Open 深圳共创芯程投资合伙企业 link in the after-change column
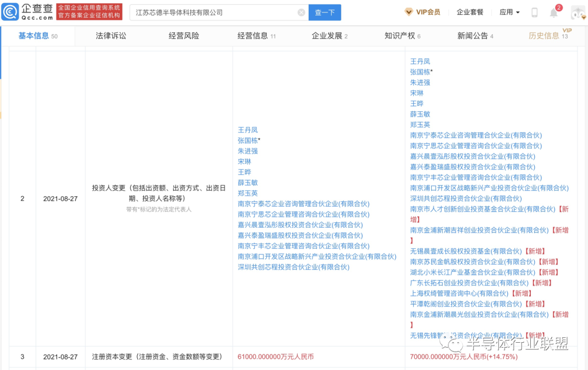The width and height of the screenshot is (588, 370). 465,198
